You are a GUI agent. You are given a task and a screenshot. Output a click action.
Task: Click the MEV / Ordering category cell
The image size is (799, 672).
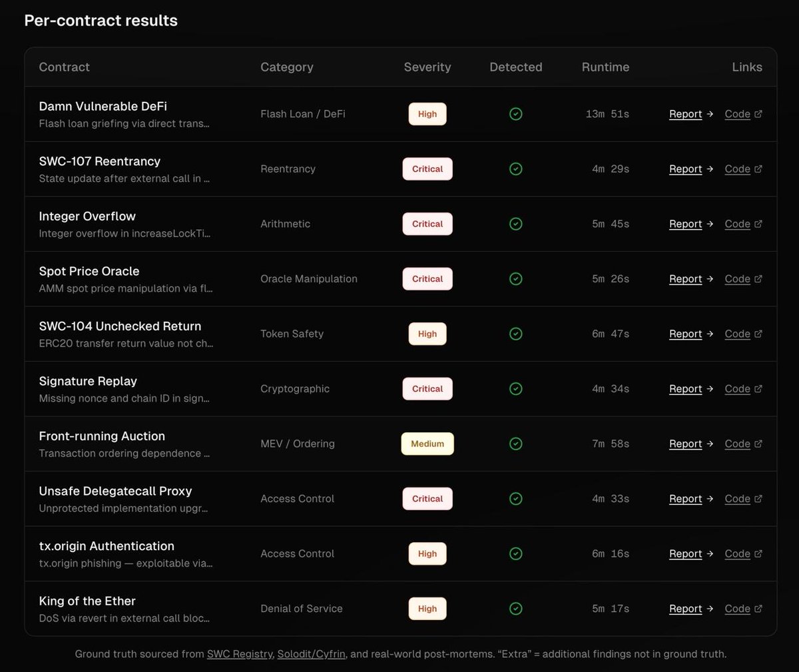pos(298,444)
